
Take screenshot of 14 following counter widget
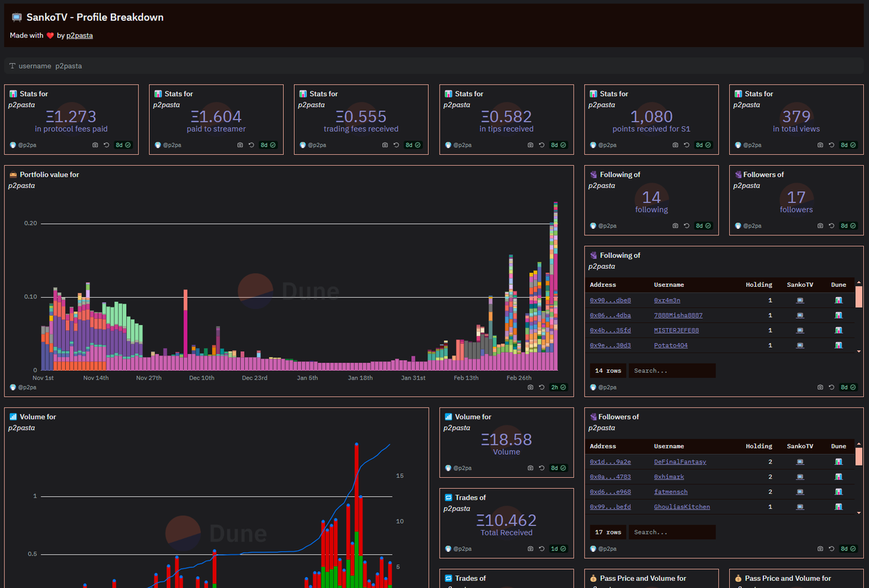coord(676,226)
